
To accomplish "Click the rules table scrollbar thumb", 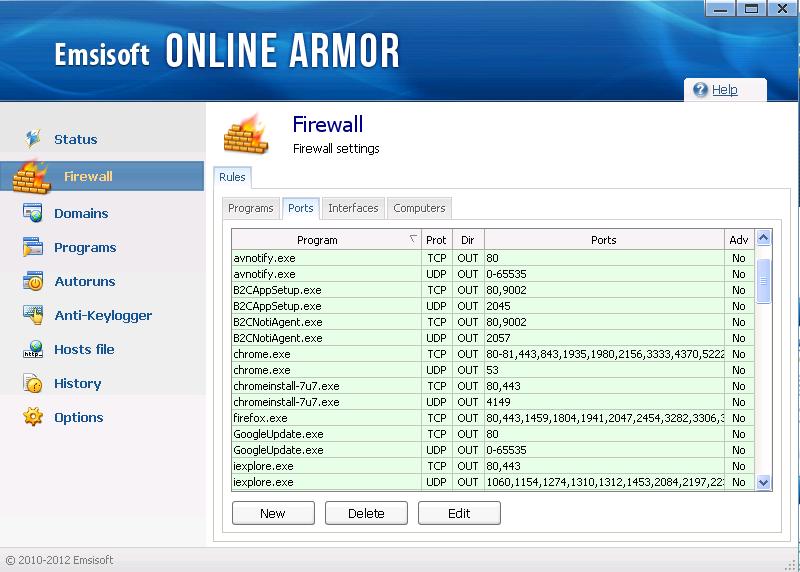I will click(763, 281).
